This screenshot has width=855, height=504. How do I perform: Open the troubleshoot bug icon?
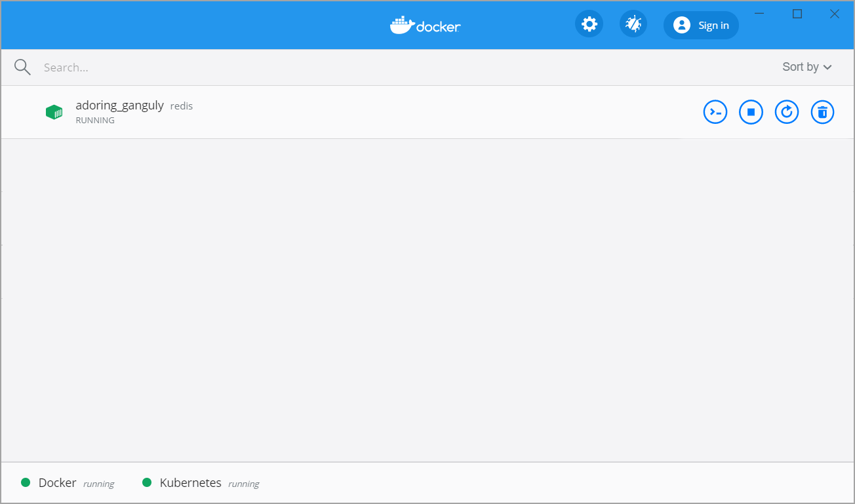coord(633,25)
